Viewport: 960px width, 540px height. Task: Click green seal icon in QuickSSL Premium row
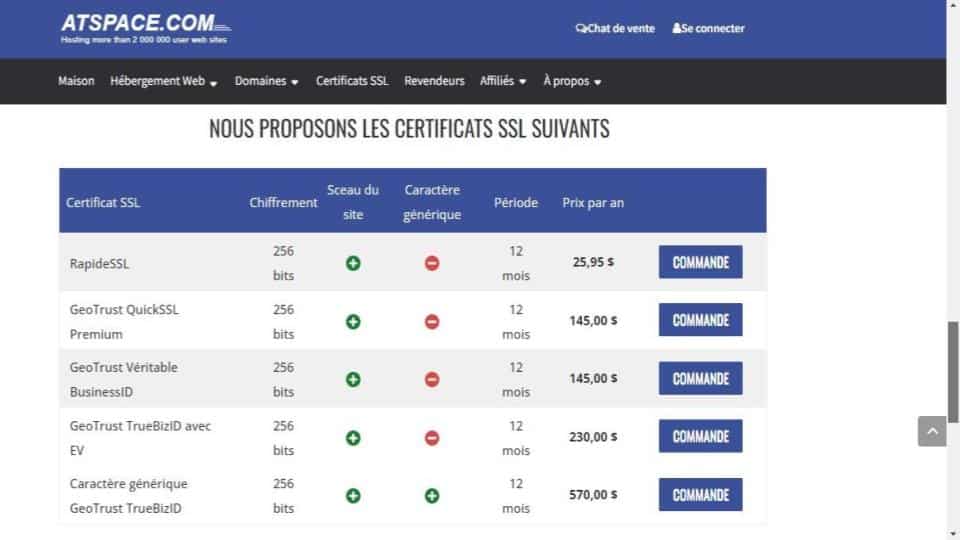pyautogui.click(x=353, y=321)
